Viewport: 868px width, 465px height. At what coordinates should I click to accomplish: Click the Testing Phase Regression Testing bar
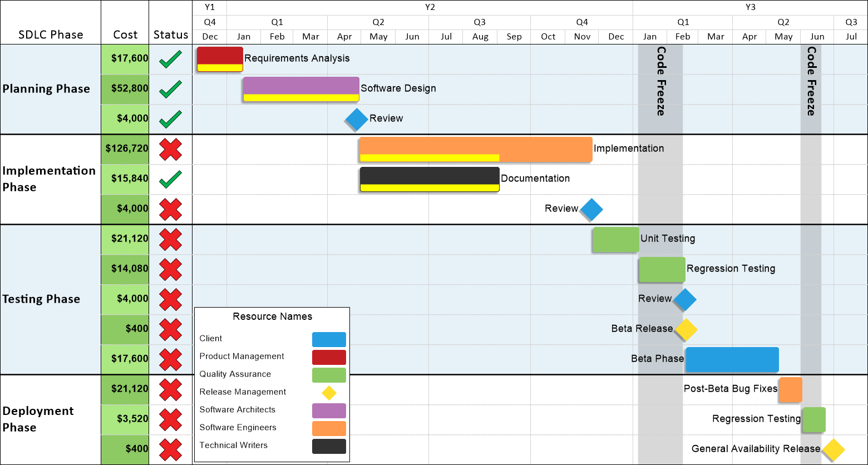click(x=662, y=269)
